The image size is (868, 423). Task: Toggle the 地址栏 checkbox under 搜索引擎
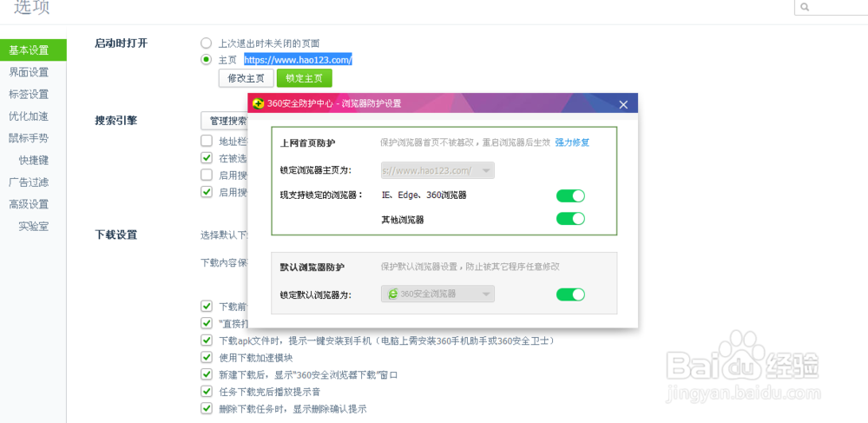pos(207,140)
